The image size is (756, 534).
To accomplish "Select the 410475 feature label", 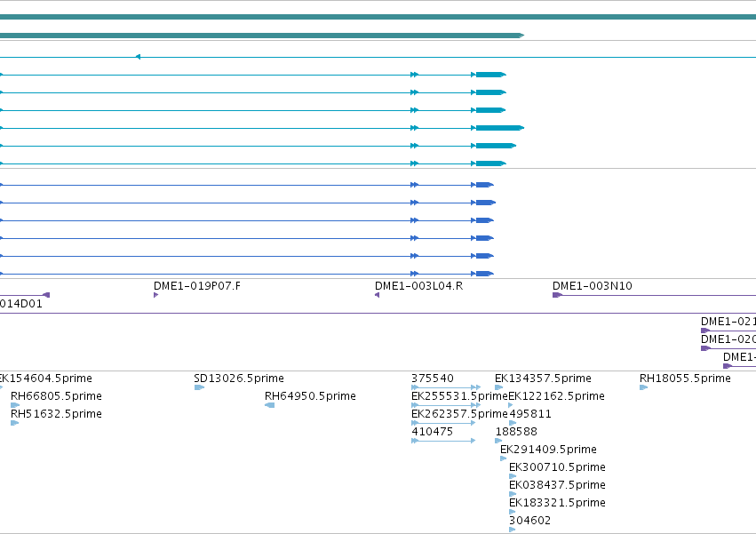I will [x=432, y=432].
